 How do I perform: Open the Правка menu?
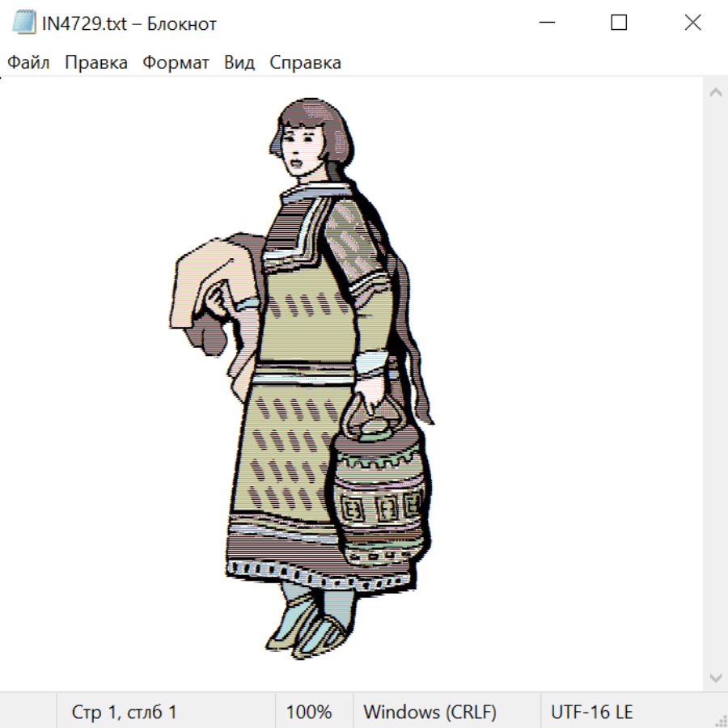[x=96, y=63]
